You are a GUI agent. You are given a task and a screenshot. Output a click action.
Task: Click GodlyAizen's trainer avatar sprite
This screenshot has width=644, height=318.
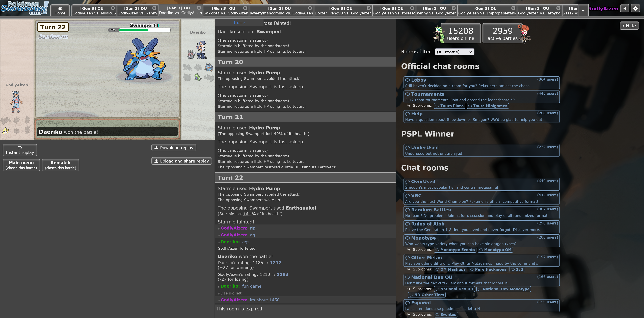point(16,101)
